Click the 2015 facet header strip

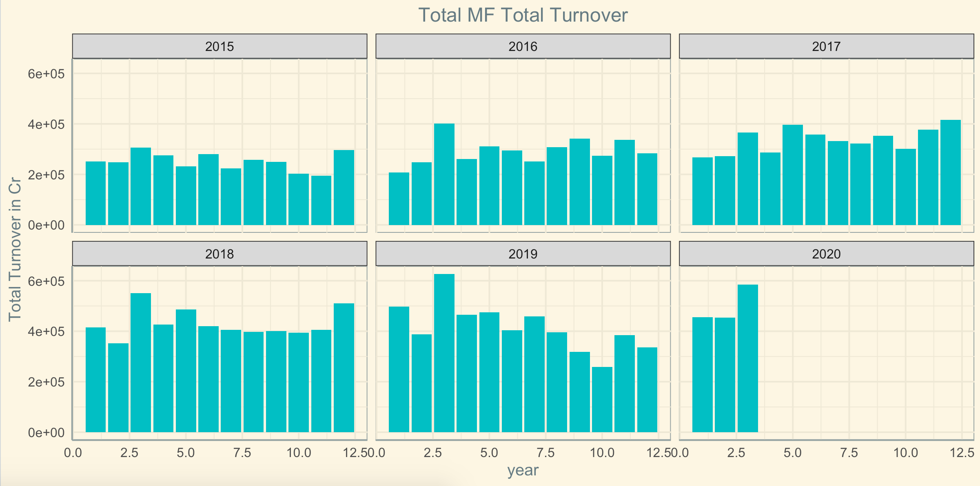220,46
